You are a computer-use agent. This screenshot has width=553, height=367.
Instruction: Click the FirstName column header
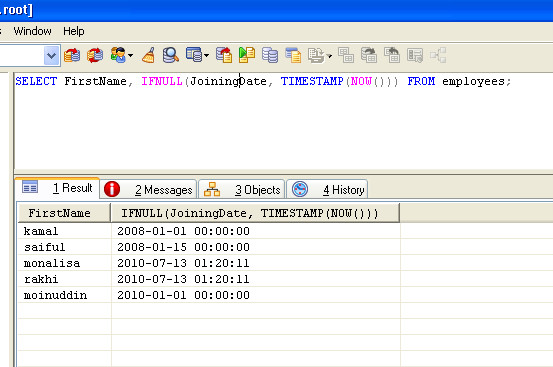pos(65,213)
